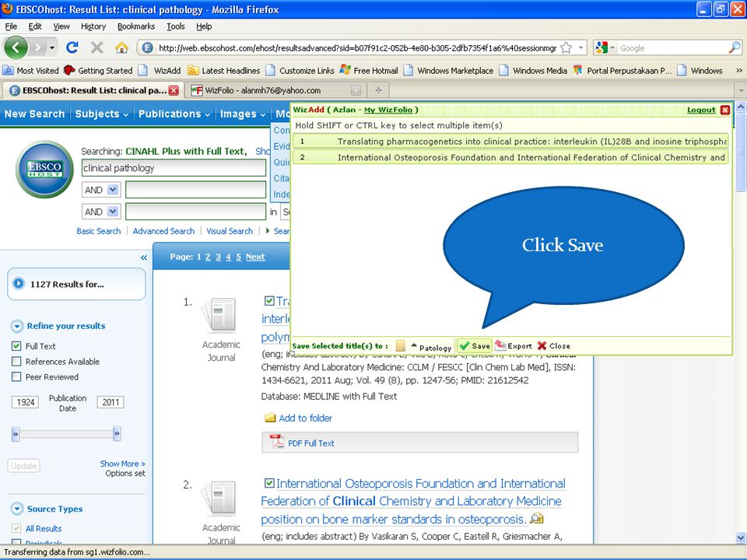Open the Getting Started bookmark
This screenshot has width=747, height=560.
[x=98, y=71]
